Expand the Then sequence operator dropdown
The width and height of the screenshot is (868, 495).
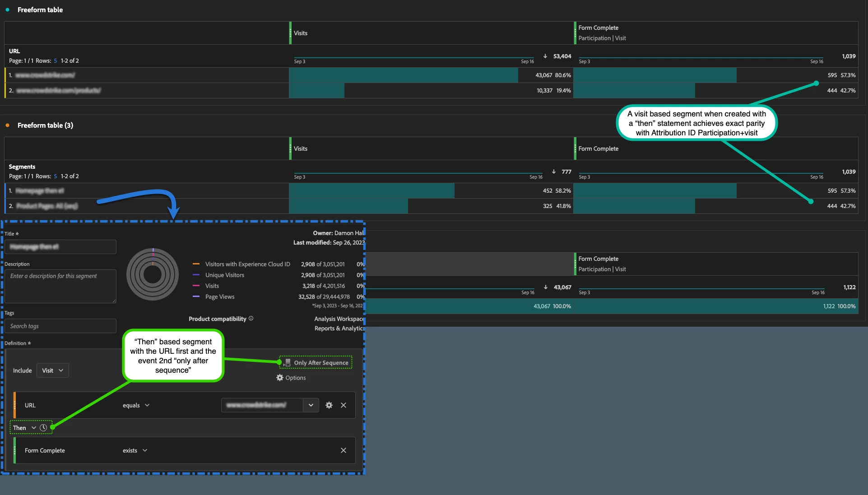[34, 428]
